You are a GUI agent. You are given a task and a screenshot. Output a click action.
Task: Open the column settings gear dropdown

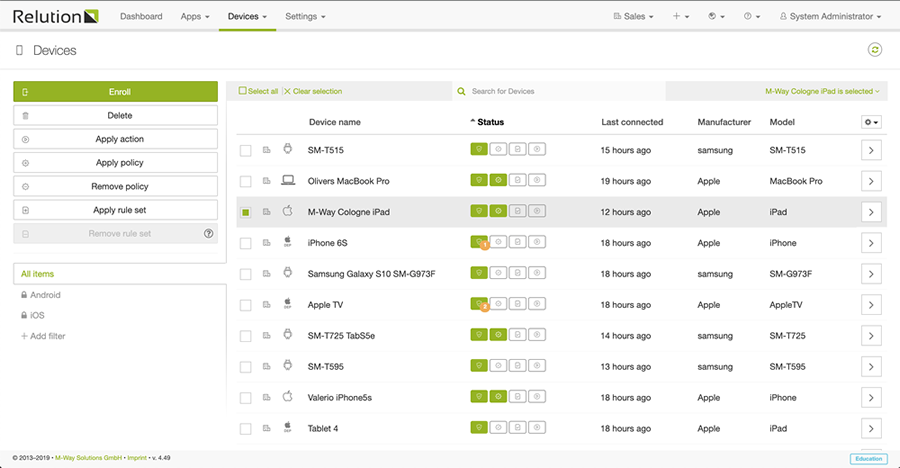tap(871, 122)
